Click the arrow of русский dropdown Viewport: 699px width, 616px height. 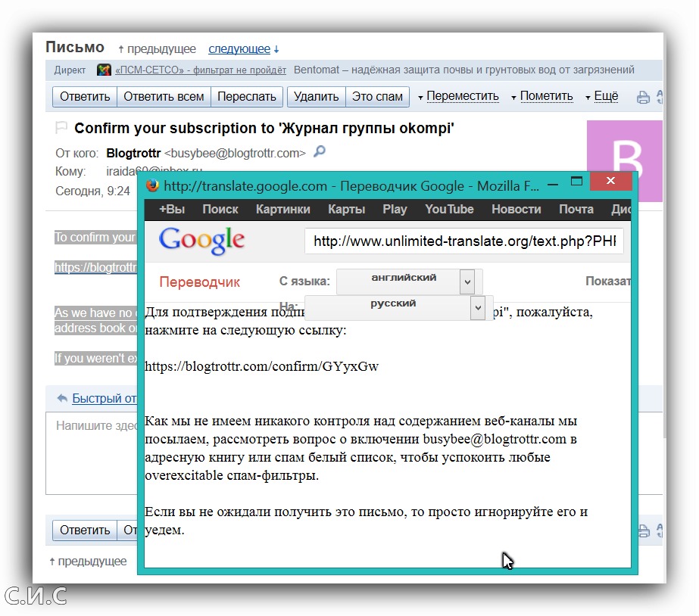tap(478, 307)
